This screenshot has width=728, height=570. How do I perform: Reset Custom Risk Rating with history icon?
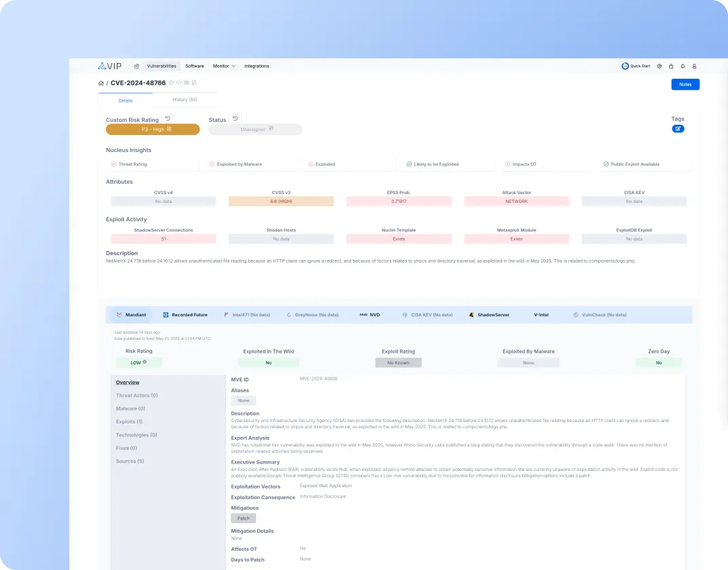[x=168, y=119]
